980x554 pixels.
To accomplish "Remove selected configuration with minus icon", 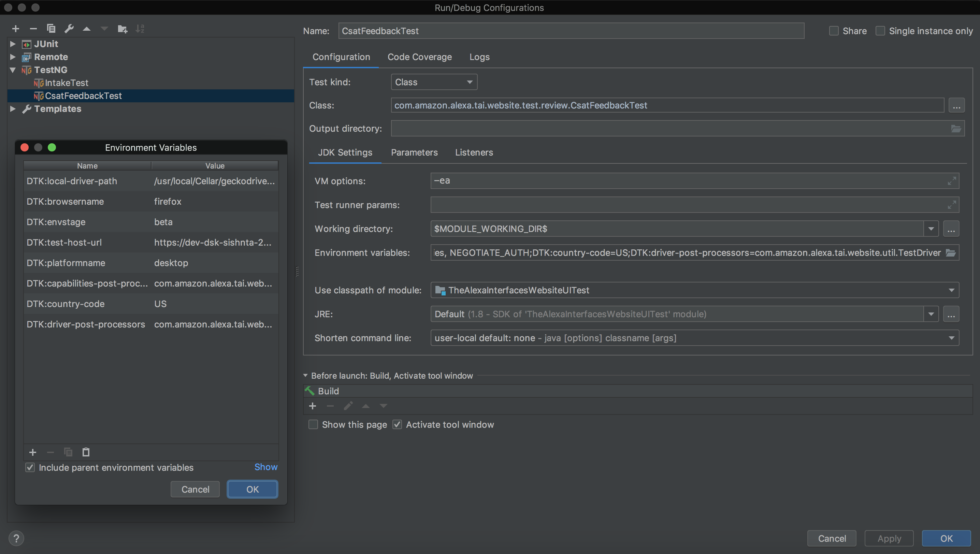I will (x=33, y=29).
